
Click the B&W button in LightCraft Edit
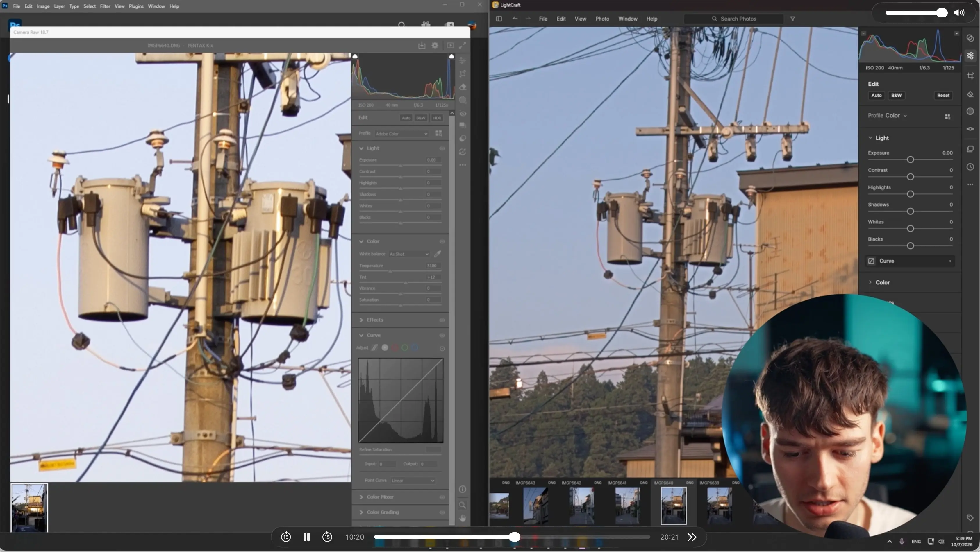[896, 95]
